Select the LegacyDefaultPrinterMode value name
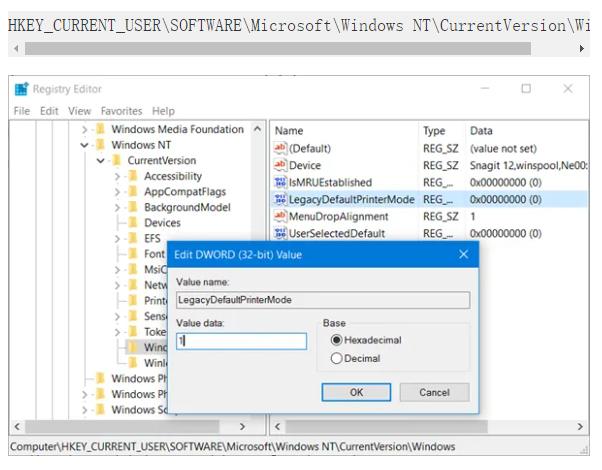The height and width of the screenshot is (470, 602). point(351,199)
